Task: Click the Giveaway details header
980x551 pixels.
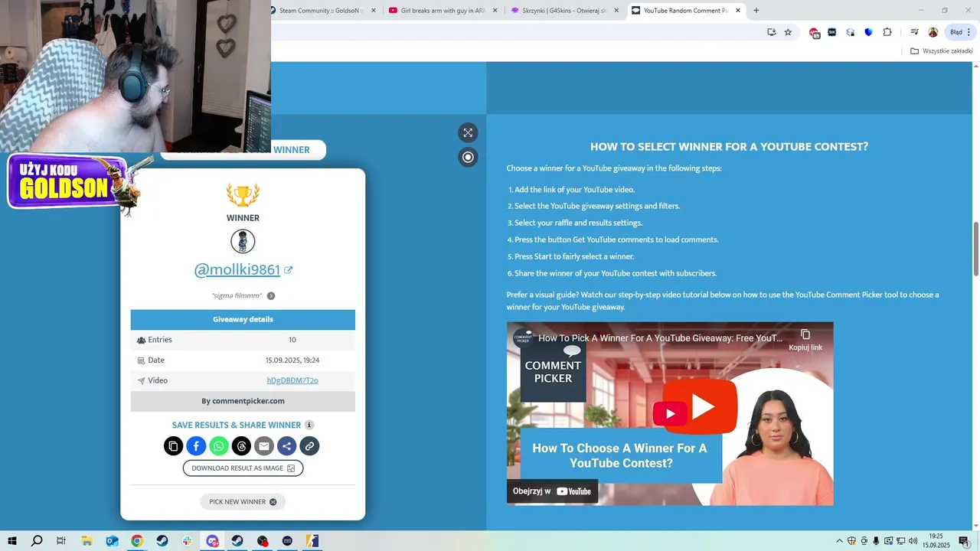Action: pos(243,319)
